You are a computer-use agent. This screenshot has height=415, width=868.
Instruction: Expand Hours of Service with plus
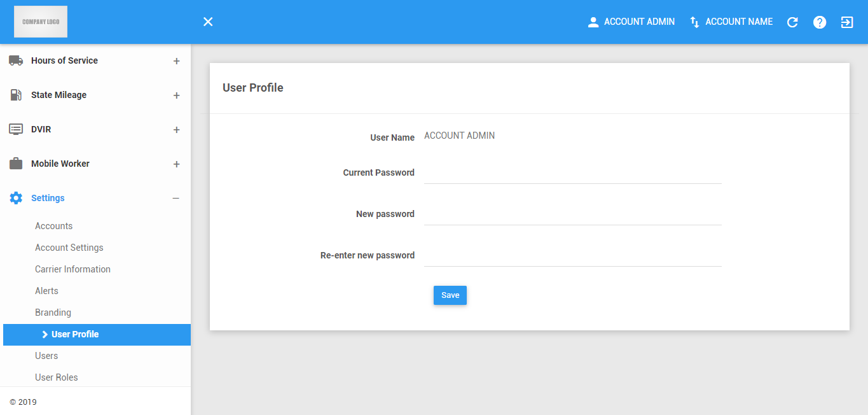[x=176, y=61]
